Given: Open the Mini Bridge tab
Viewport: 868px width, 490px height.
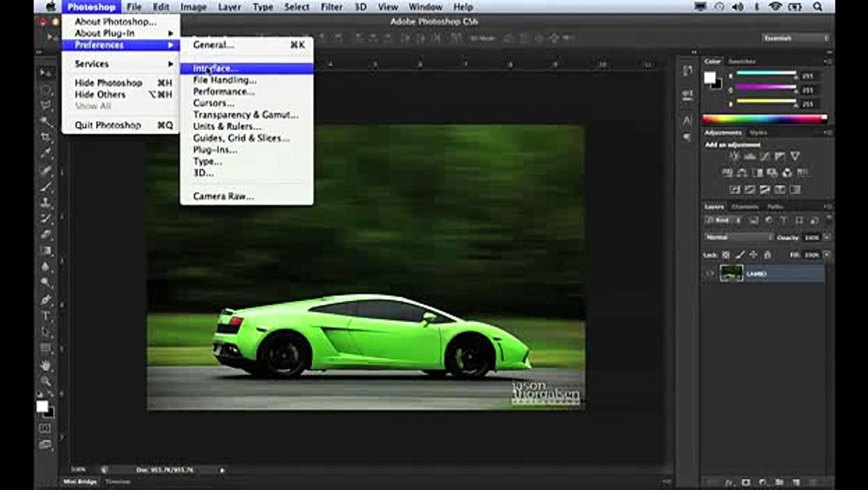Looking at the screenshot, I should coord(80,482).
